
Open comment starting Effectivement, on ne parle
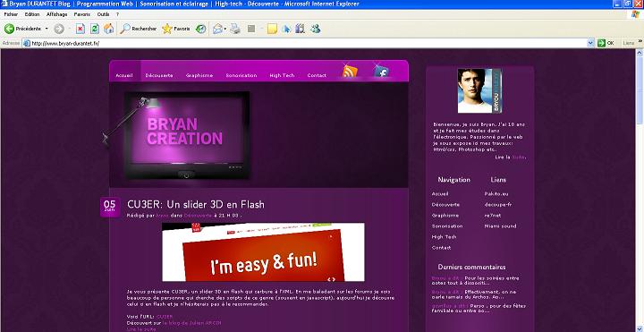(x=474, y=294)
